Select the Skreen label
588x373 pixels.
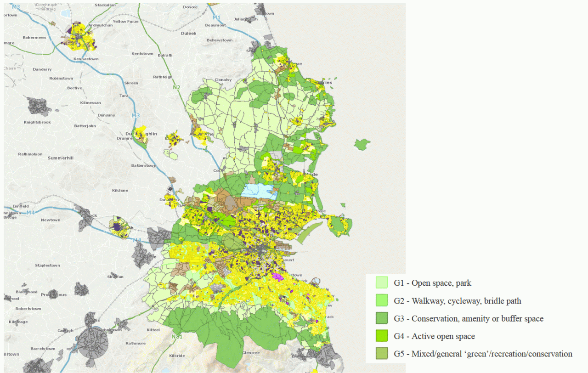131,83
